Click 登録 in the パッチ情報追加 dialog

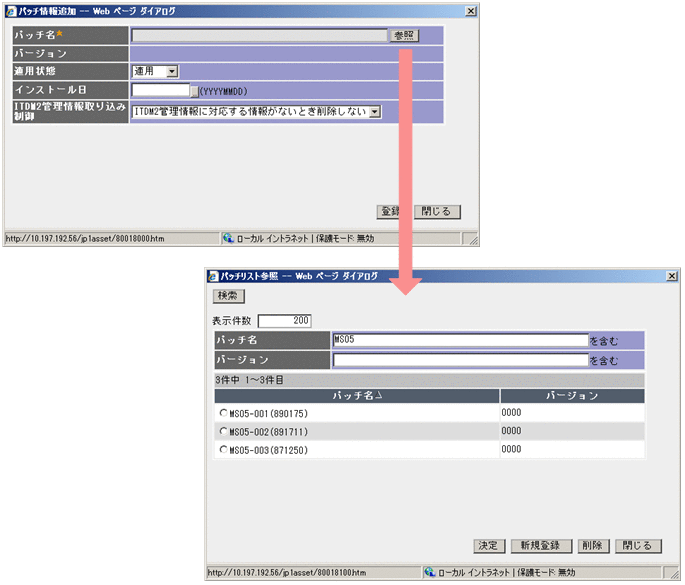tap(388, 212)
